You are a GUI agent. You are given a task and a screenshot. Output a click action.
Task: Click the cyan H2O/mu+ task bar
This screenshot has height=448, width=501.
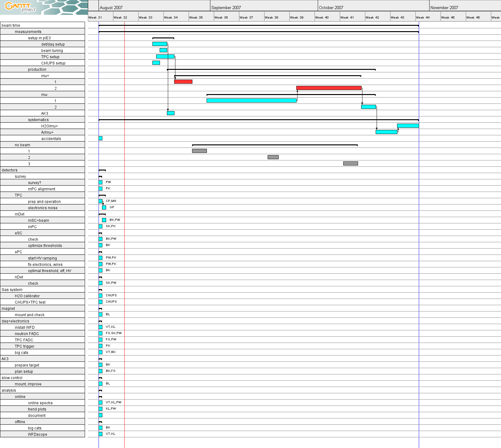point(408,126)
